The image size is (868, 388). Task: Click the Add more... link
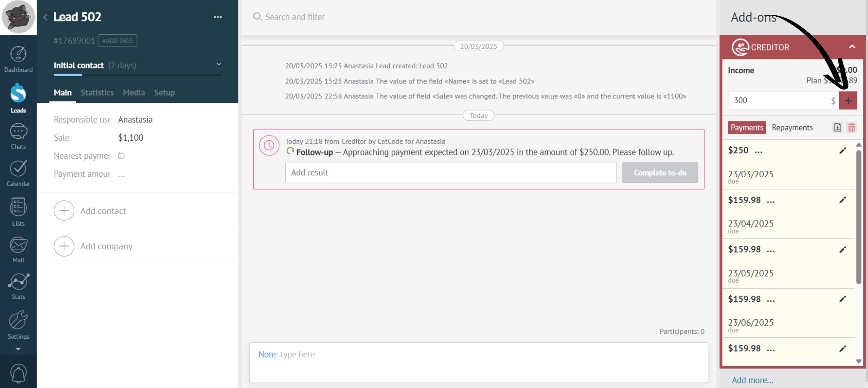coord(752,380)
